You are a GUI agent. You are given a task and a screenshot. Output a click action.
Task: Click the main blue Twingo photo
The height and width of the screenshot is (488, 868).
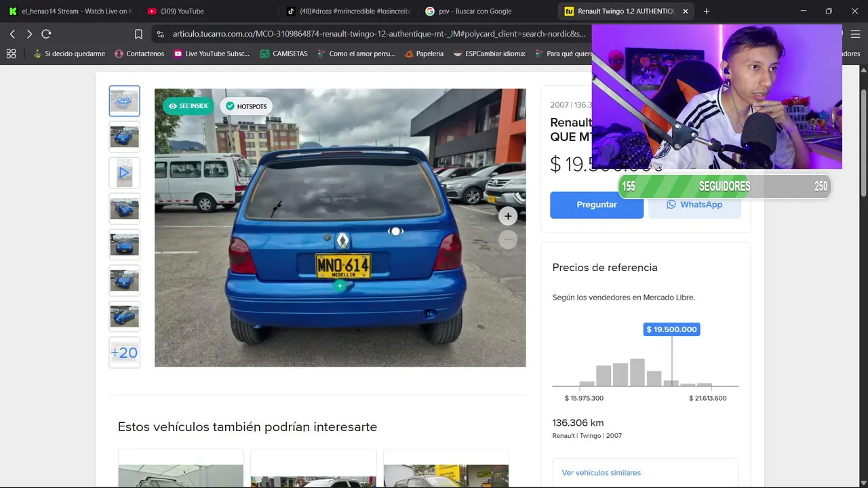340,228
